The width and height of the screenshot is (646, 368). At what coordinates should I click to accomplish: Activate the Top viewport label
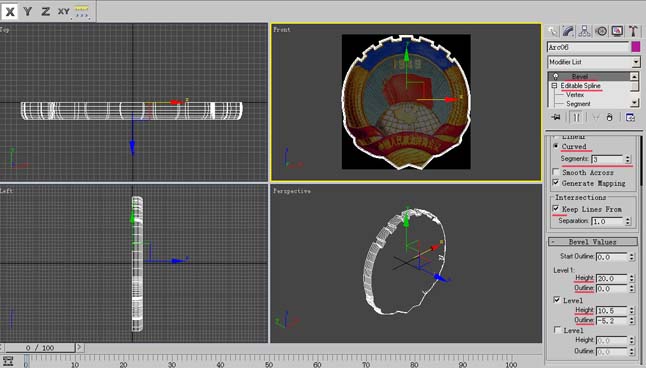point(5,30)
